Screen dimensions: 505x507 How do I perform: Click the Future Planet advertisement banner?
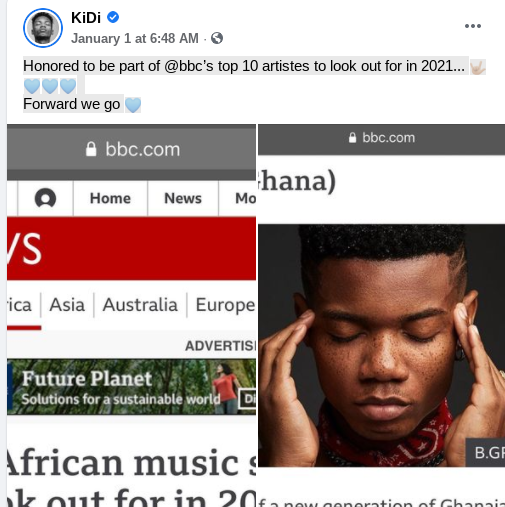pyautogui.click(x=132, y=387)
